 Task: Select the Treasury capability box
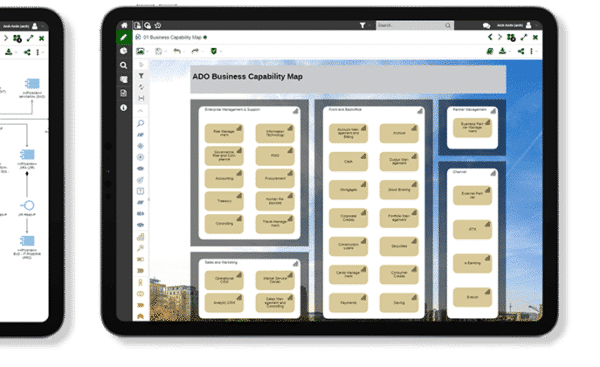tap(224, 201)
